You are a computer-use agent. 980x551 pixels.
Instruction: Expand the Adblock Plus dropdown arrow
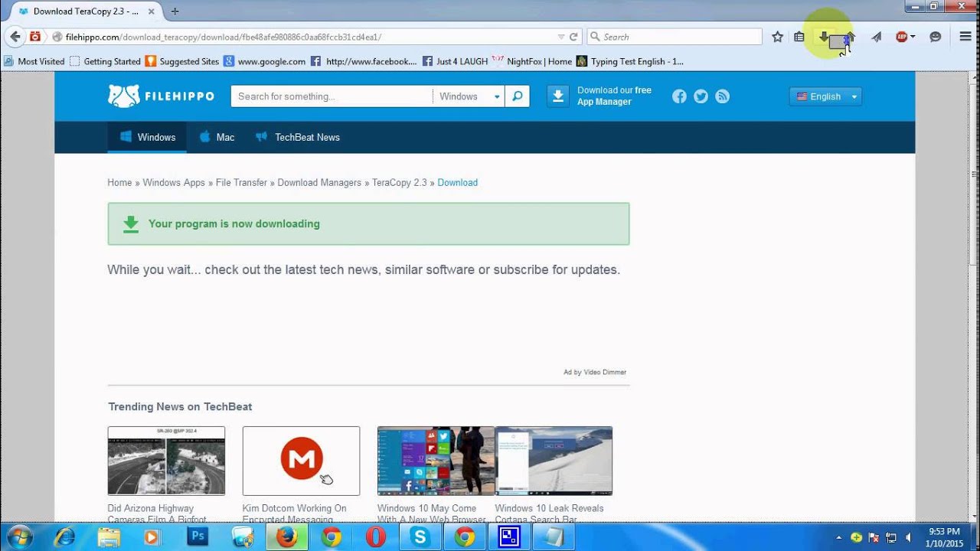[913, 37]
